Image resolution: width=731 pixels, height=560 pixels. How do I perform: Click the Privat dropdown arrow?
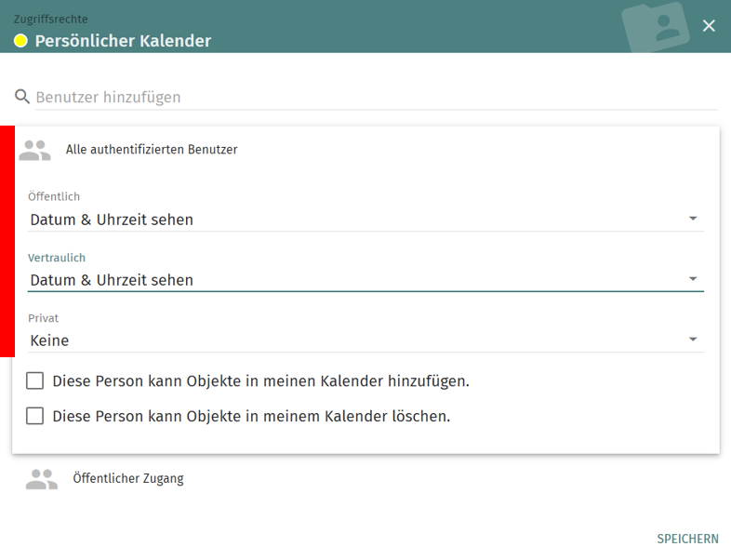(x=693, y=340)
